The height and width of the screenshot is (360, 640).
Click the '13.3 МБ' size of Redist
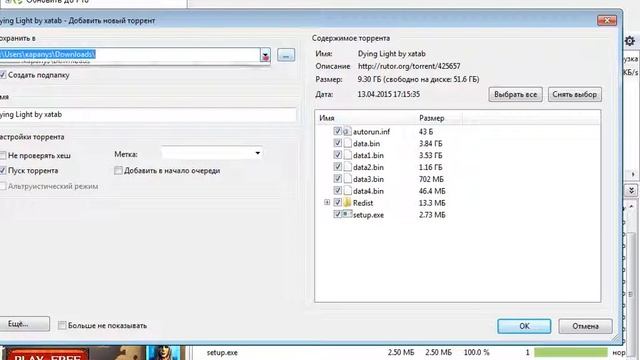pos(432,203)
